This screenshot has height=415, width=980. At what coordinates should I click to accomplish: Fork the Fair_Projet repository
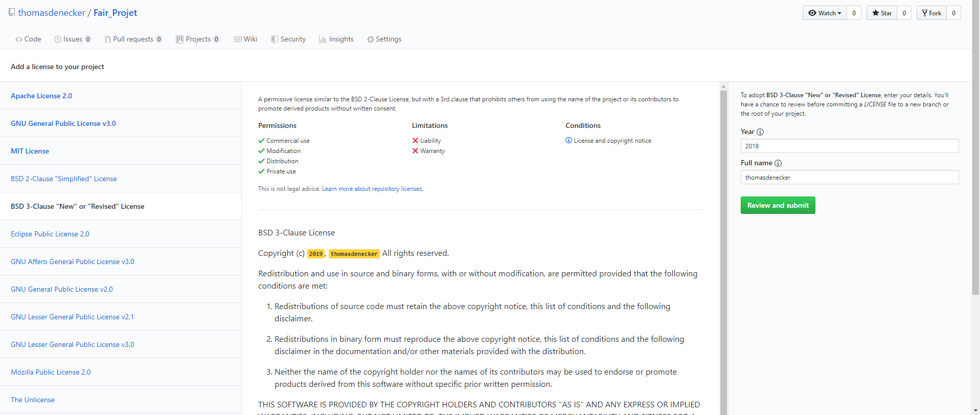(931, 13)
